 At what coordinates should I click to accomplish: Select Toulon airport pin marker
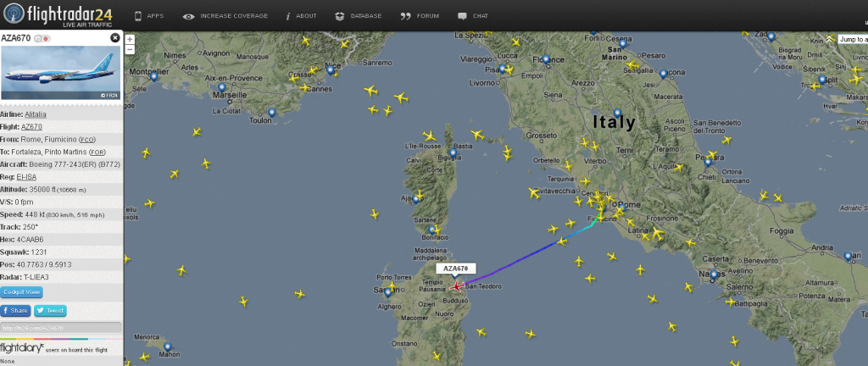271,113
